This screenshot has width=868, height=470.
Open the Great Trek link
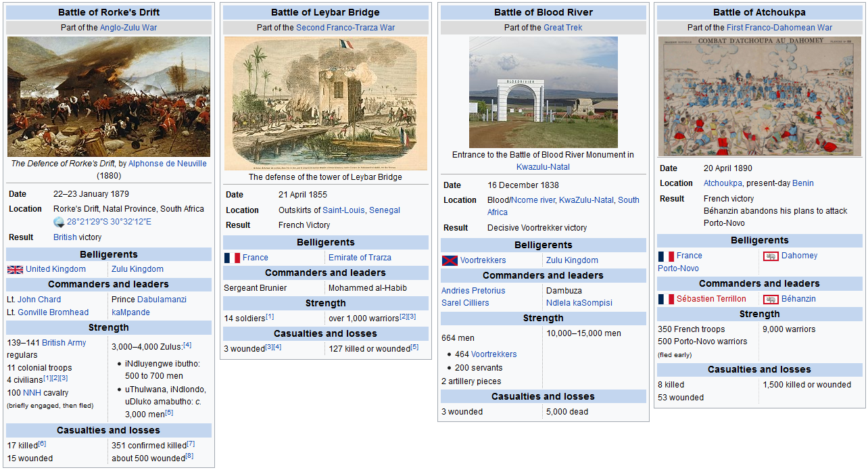[563, 28]
